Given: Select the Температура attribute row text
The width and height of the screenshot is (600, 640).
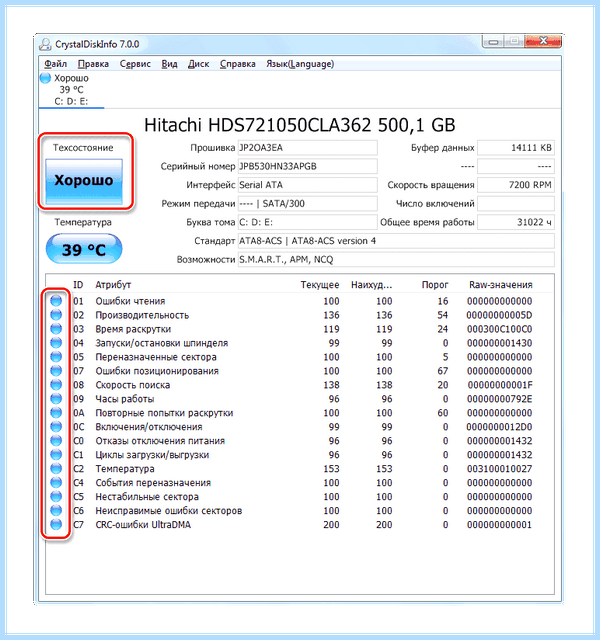Looking at the screenshot, I should point(125,469).
